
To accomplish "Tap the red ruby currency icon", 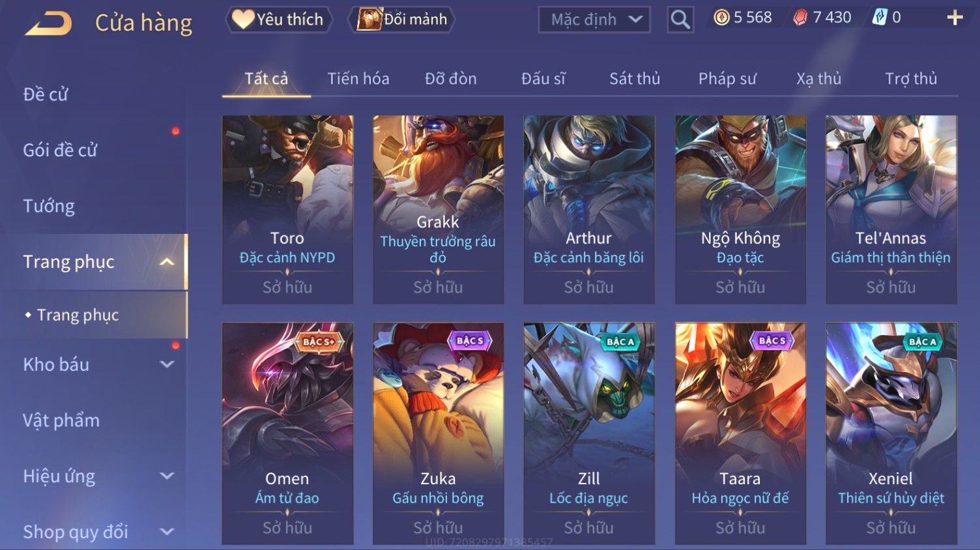I will 800,18.
